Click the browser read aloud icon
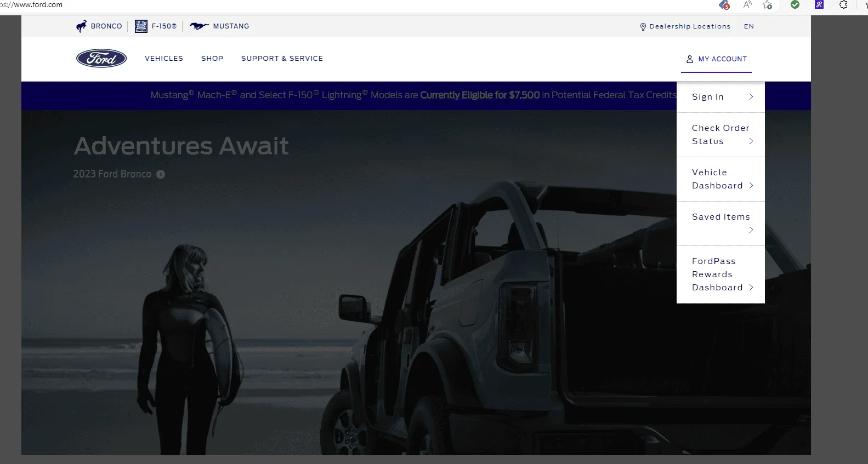The image size is (868, 464). (747, 5)
